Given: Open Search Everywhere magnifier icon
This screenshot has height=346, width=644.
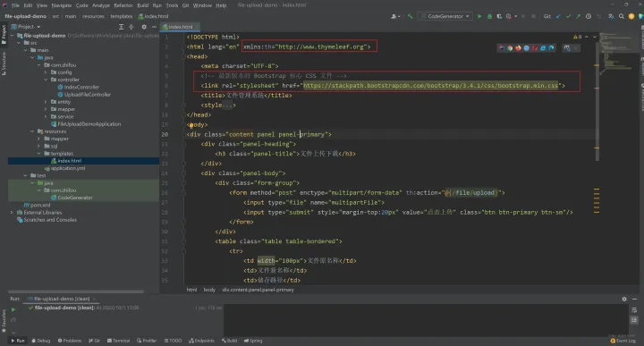Looking at the screenshot, I should [622, 16].
